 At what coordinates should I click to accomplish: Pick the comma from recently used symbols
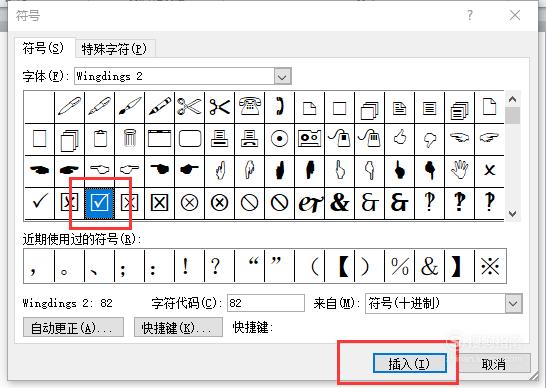tap(39, 266)
